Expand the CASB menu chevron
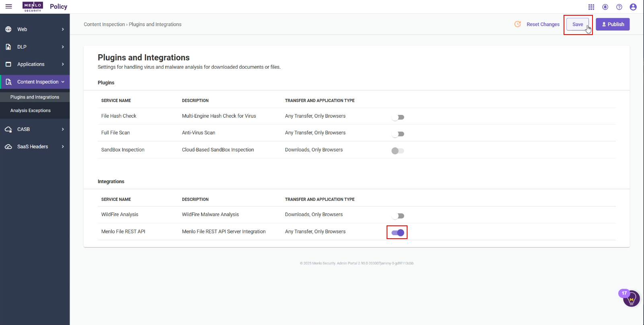Image resolution: width=644 pixels, height=325 pixels. (x=63, y=129)
